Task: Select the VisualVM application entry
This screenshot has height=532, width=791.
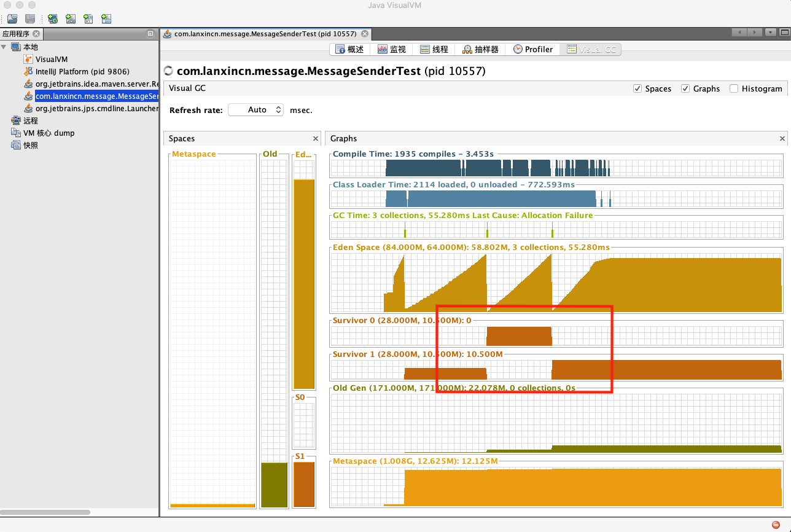Action: (x=52, y=59)
